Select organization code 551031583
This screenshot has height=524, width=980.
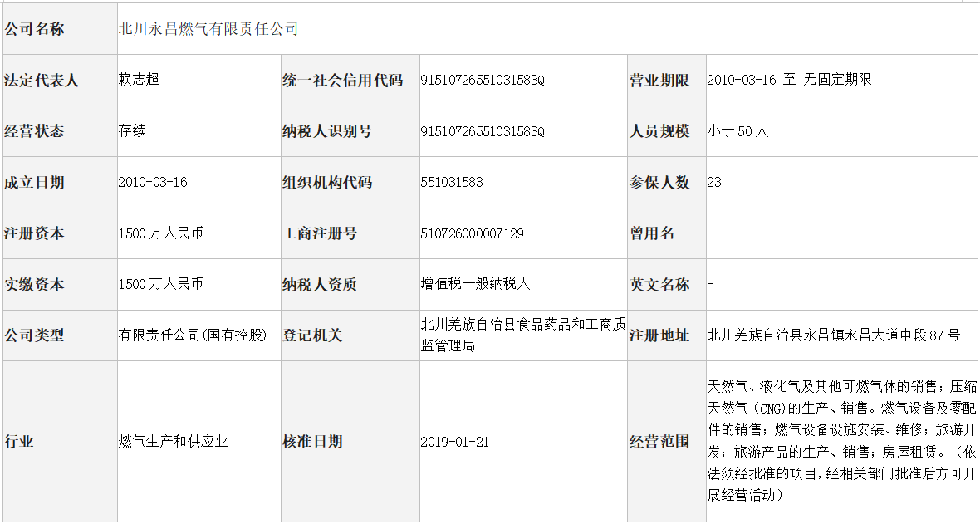point(452,183)
